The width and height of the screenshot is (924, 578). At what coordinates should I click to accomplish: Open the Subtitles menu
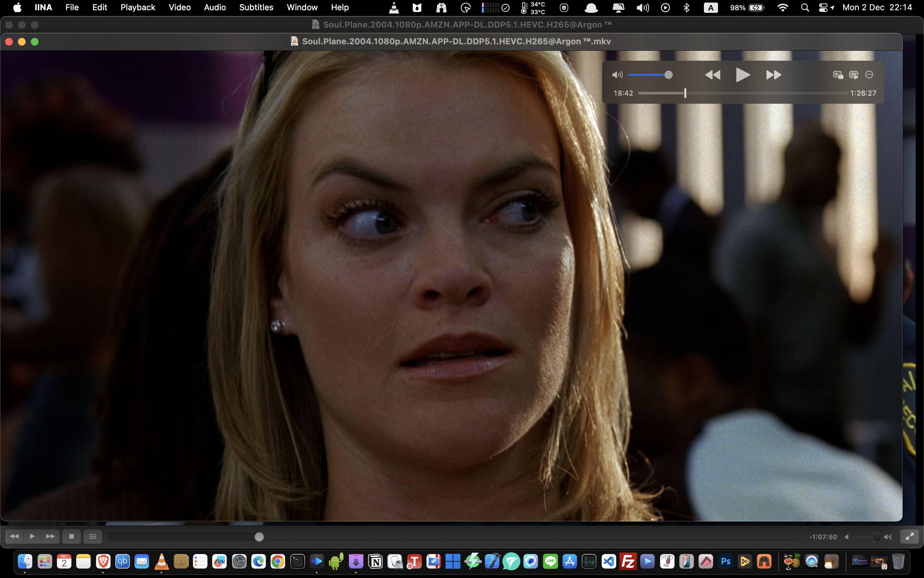coord(256,7)
